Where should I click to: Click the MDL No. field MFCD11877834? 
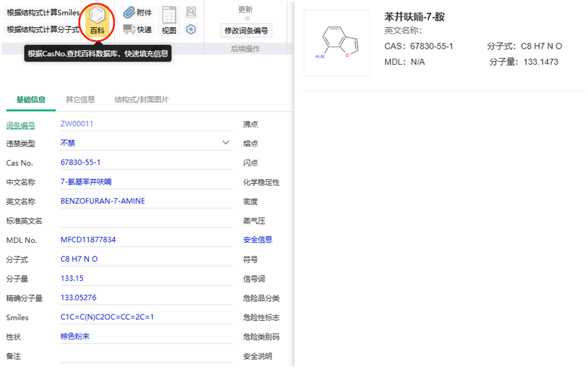146,239
